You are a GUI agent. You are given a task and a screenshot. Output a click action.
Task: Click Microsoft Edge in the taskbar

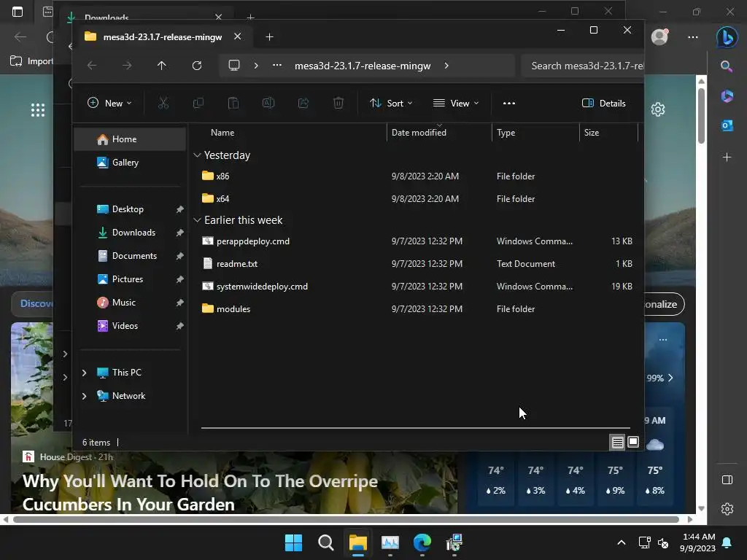(x=422, y=542)
